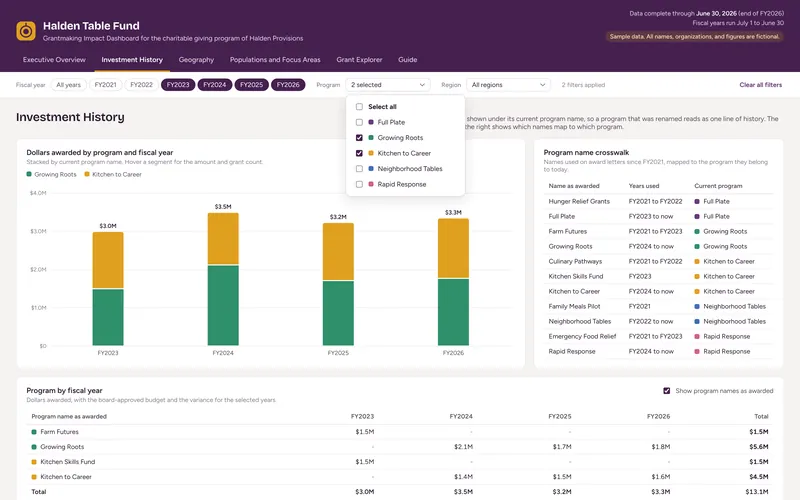The image size is (800, 500).
Task: Click the Kitchen to Career legend swatch in chart
Action: click(87, 174)
